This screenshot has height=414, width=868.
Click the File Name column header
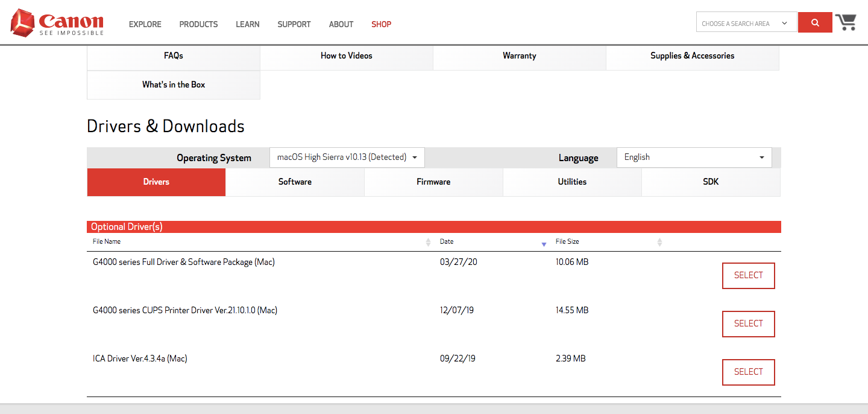[107, 241]
